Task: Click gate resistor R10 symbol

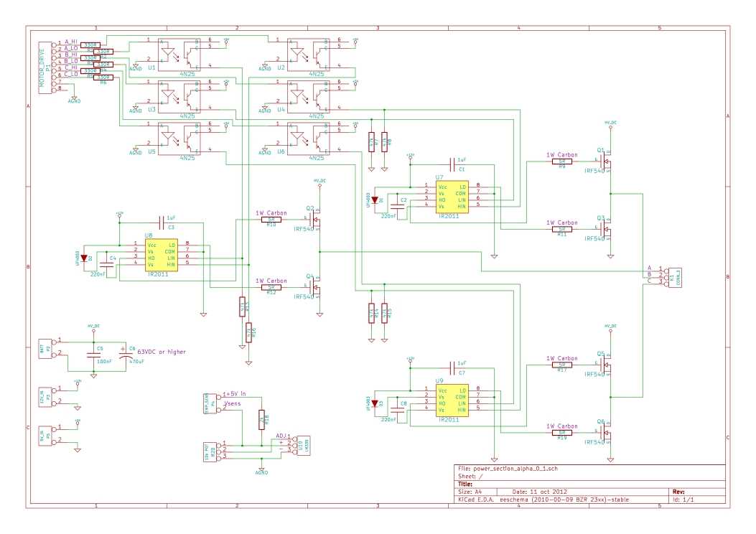Action: point(271,220)
